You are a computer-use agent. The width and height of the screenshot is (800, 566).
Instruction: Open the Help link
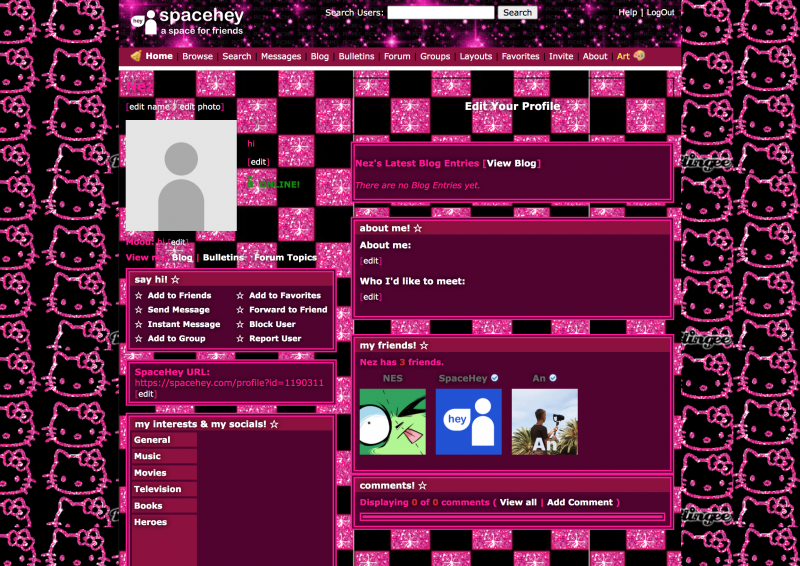[628, 12]
